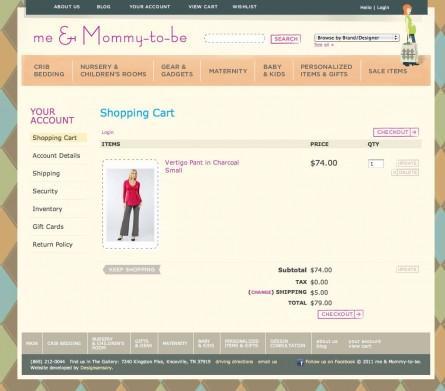
Task: Open Design Consultation in the footer
Action: tap(288, 343)
